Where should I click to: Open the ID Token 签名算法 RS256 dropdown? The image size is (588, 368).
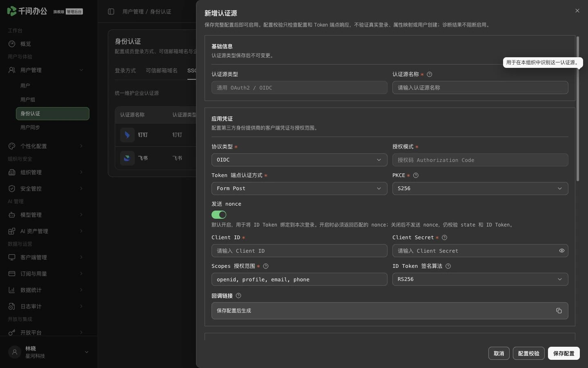pyautogui.click(x=480, y=279)
